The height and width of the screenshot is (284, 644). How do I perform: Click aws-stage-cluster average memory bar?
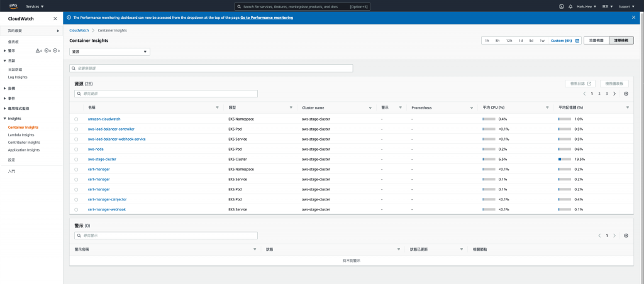tap(565, 159)
